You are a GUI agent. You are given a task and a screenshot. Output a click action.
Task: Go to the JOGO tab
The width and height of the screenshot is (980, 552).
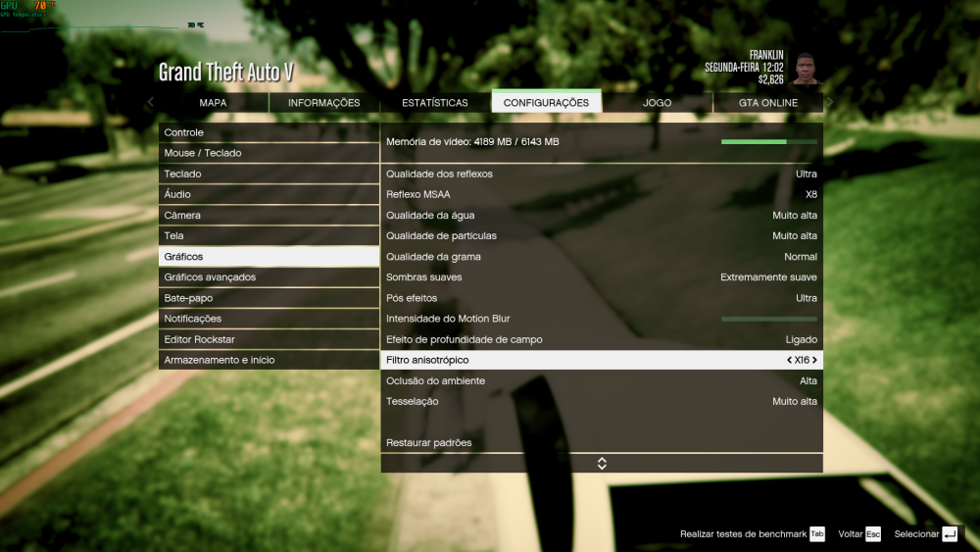pos(657,103)
